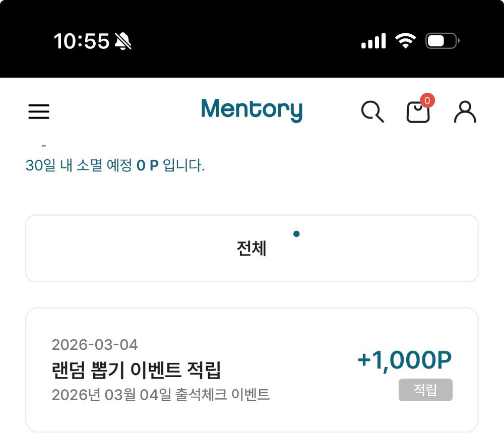
Task: Tap the red notification badge showing 0
Action: point(427,99)
